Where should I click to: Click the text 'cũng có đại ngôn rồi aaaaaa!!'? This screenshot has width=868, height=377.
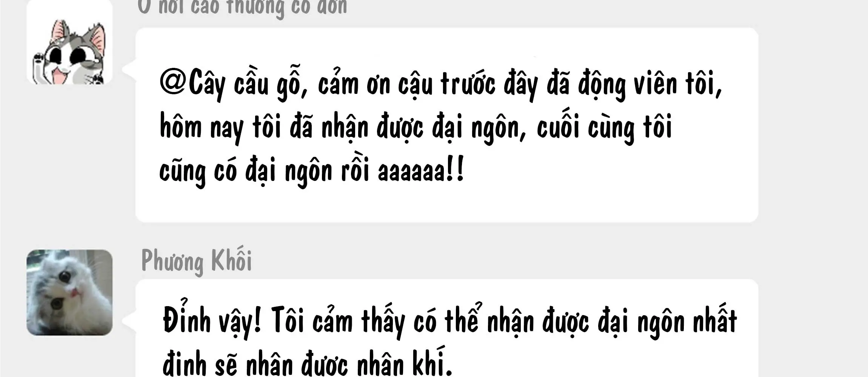[312, 171]
